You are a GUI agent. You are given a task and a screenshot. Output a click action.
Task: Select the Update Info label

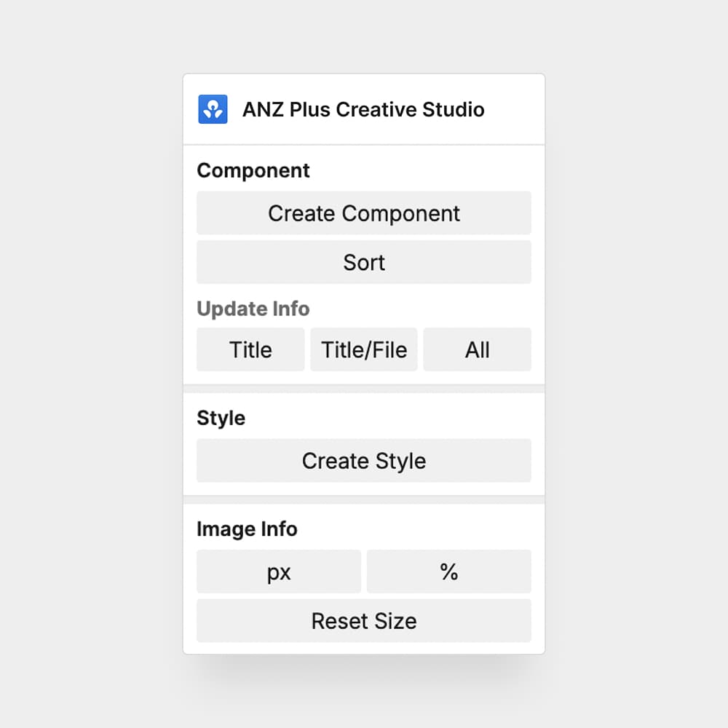click(x=253, y=309)
